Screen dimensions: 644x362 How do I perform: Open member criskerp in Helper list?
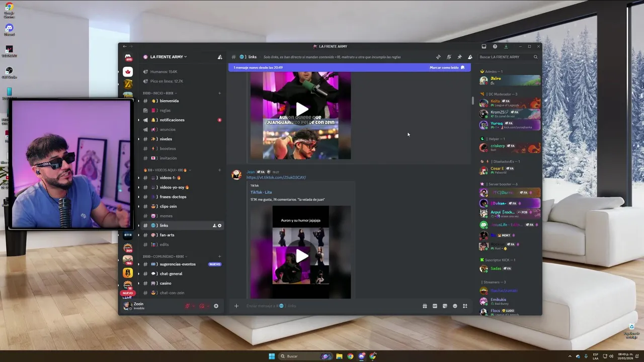click(510, 147)
